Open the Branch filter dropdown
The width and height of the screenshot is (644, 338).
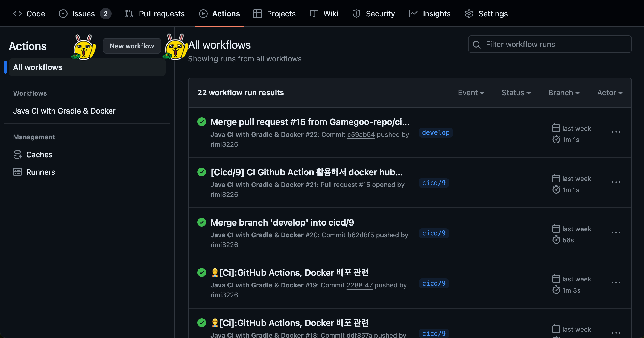tap(564, 93)
